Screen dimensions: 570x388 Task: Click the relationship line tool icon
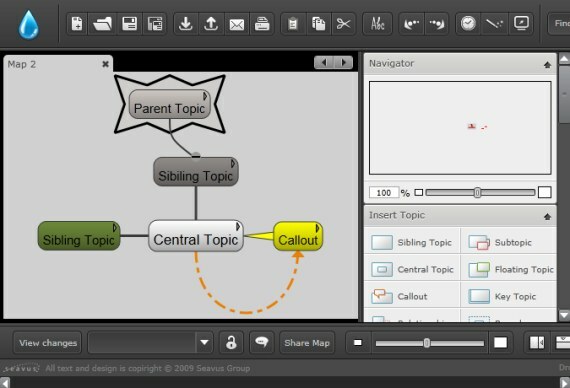494,24
